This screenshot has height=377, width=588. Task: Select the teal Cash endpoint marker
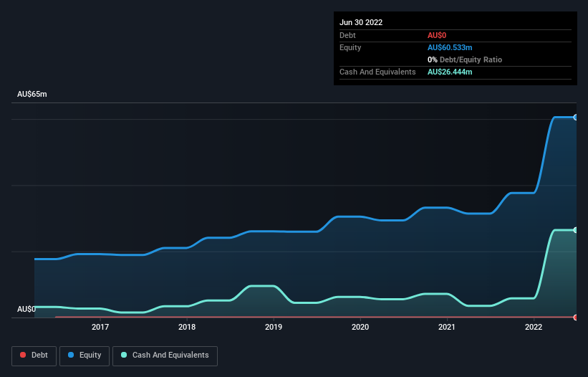tap(576, 230)
